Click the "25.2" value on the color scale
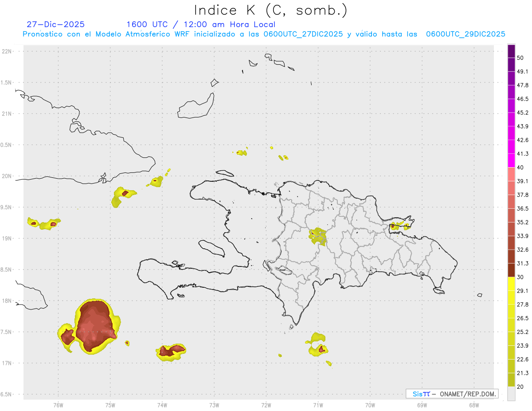The width and height of the screenshot is (532, 411). pyautogui.click(x=523, y=332)
